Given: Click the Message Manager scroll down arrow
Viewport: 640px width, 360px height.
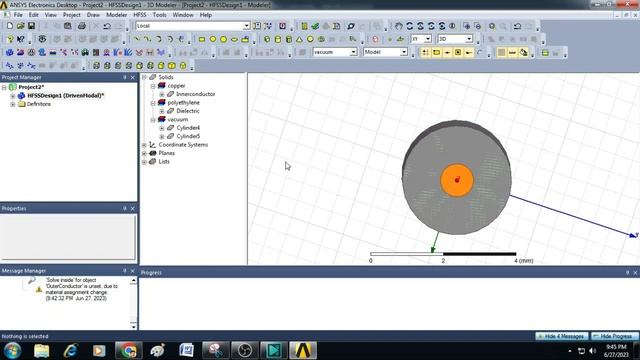Looking at the screenshot, I should 133,326.
